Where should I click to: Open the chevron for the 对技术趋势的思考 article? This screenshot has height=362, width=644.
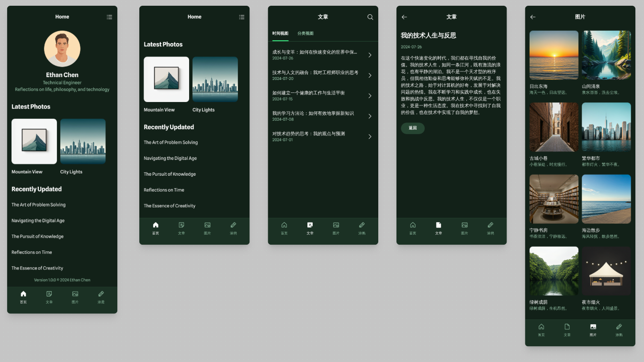370,136
